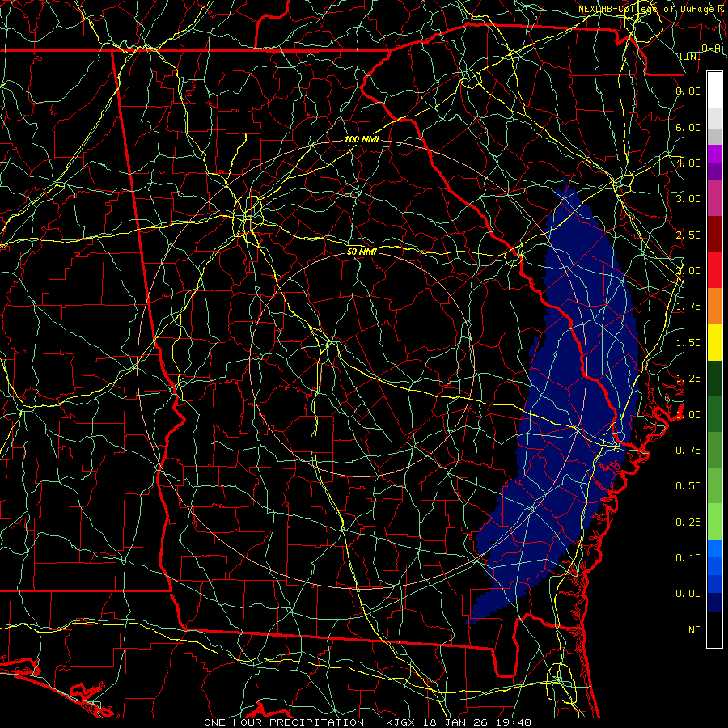Click the 0.50 legend value
This screenshot has width=728, height=728.
click(688, 486)
